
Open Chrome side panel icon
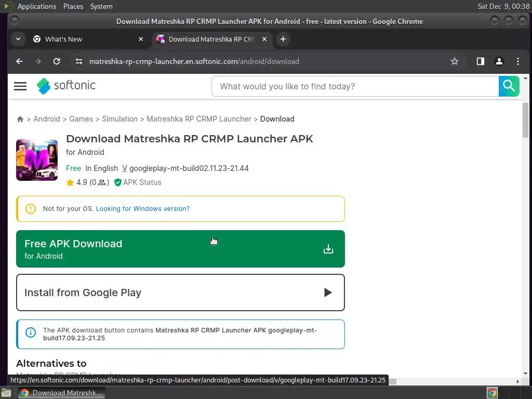point(480,61)
